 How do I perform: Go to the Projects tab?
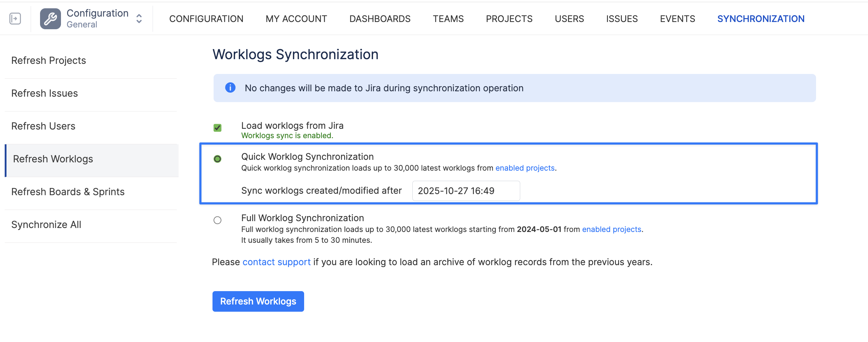(x=509, y=19)
